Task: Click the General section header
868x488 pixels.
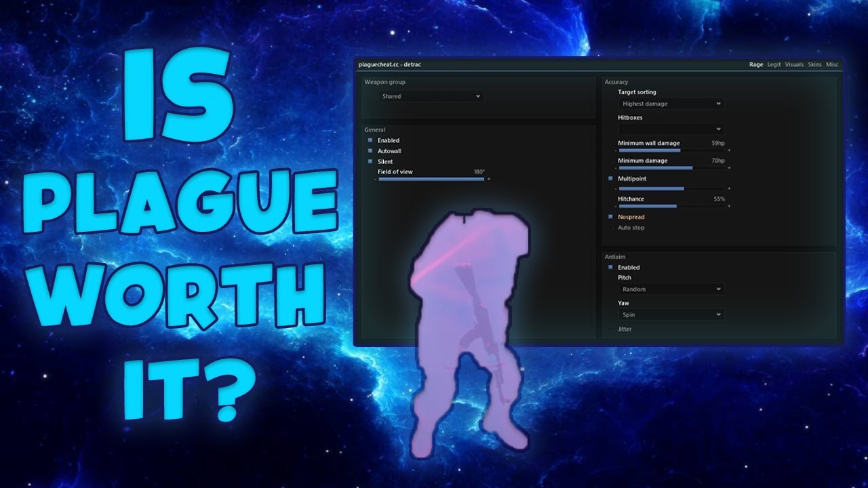Action: click(x=375, y=129)
